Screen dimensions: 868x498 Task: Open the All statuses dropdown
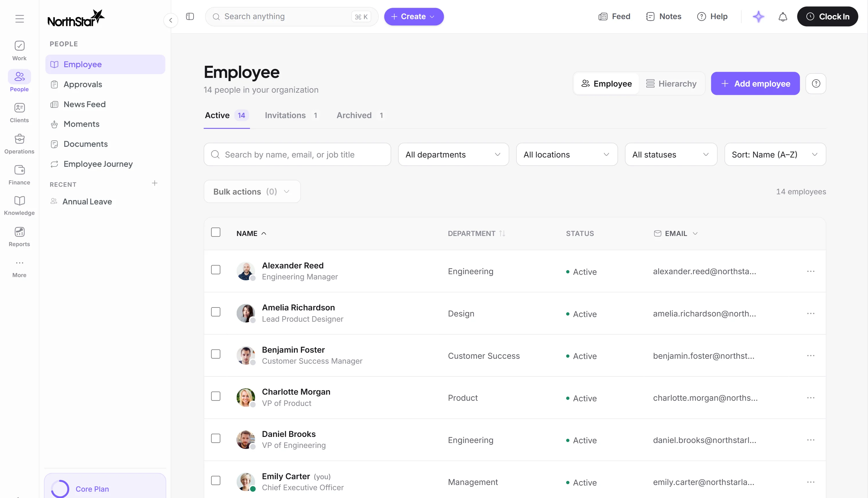[x=671, y=155]
